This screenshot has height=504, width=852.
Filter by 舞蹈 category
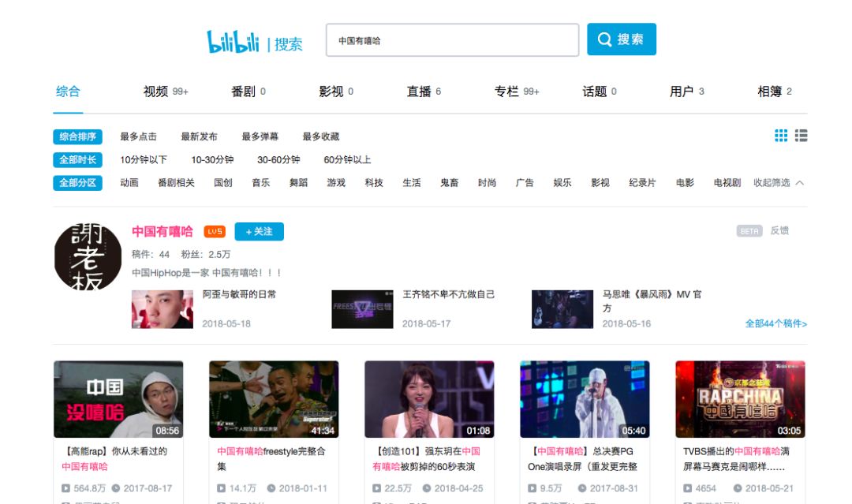[299, 182]
